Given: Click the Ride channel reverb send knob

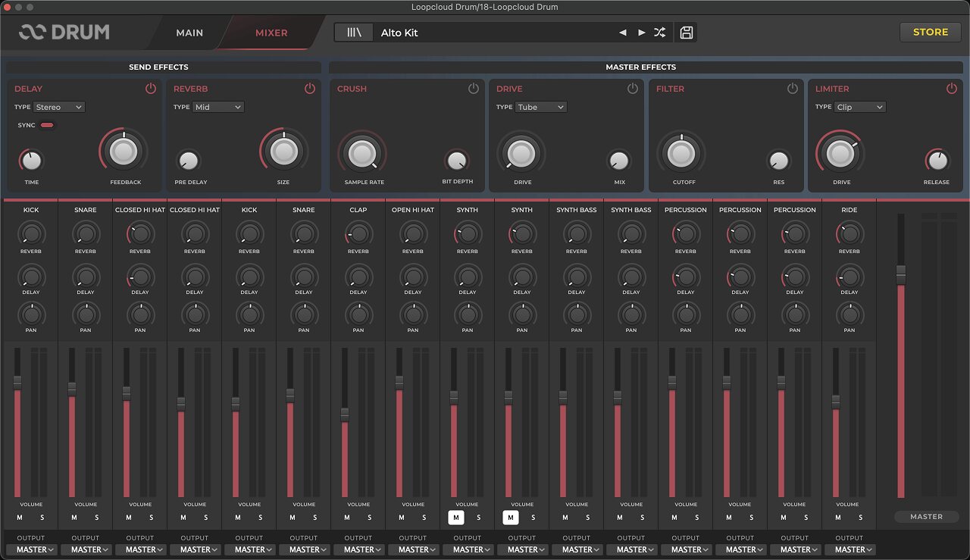Looking at the screenshot, I should pos(849,233).
